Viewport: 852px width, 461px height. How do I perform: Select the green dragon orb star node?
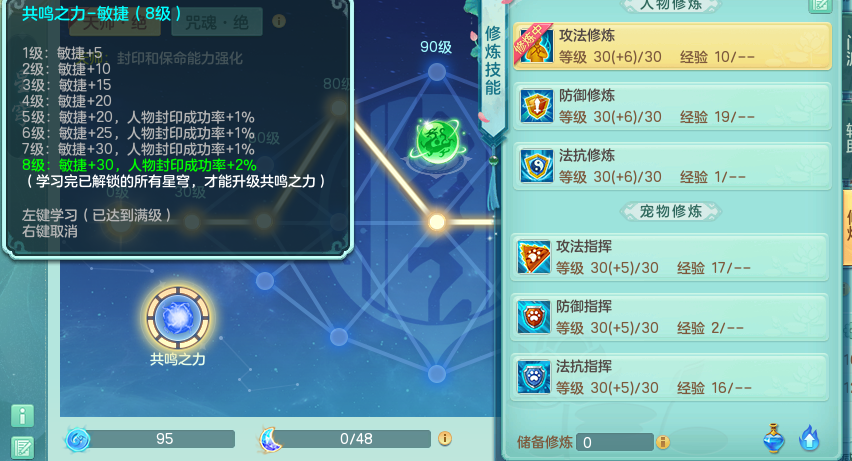[437, 141]
